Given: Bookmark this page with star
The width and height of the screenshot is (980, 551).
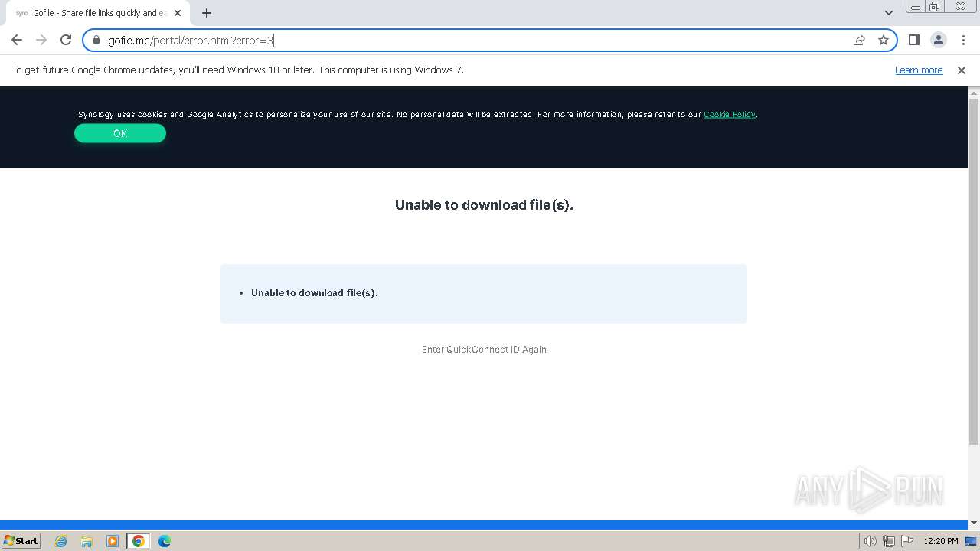Looking at the screenshot, I should (x=884, y=40).
